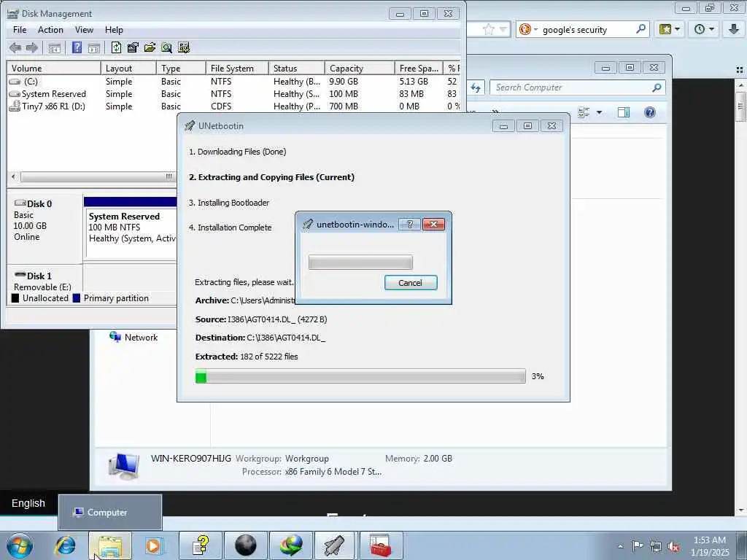Select the System Reserved volume row

point(233,94)
